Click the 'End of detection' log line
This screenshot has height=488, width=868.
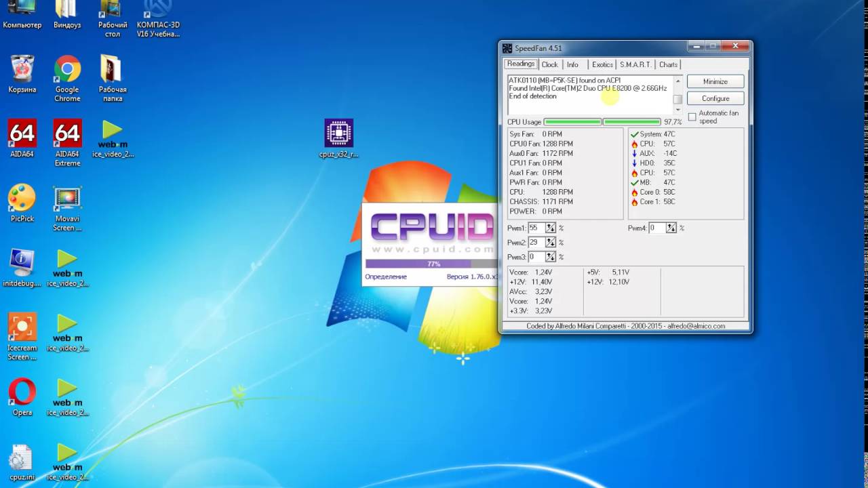click(533, 96)
